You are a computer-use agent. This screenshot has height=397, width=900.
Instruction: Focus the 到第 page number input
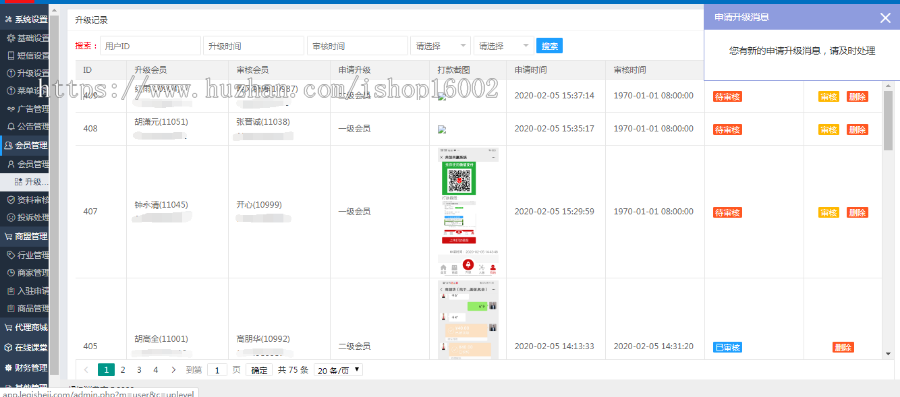point(217,370)
